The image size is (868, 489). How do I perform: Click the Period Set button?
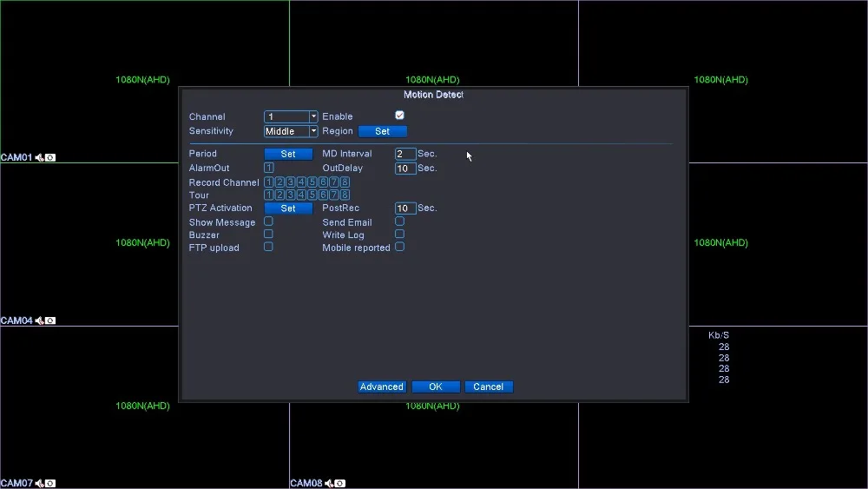click(288, 154)
